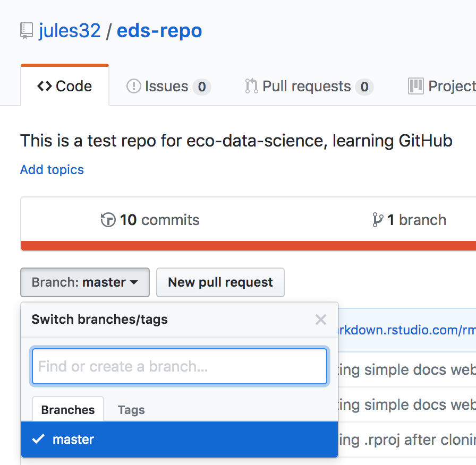Focus the Find or create a branch field
476x465 pixels.
click(180, 366)
